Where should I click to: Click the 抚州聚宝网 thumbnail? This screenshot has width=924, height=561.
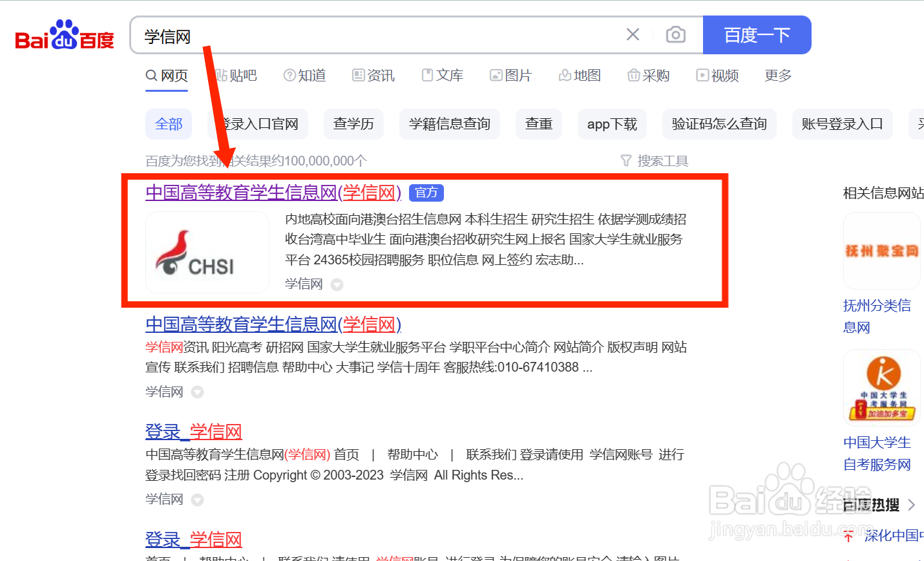coord(882,251)
